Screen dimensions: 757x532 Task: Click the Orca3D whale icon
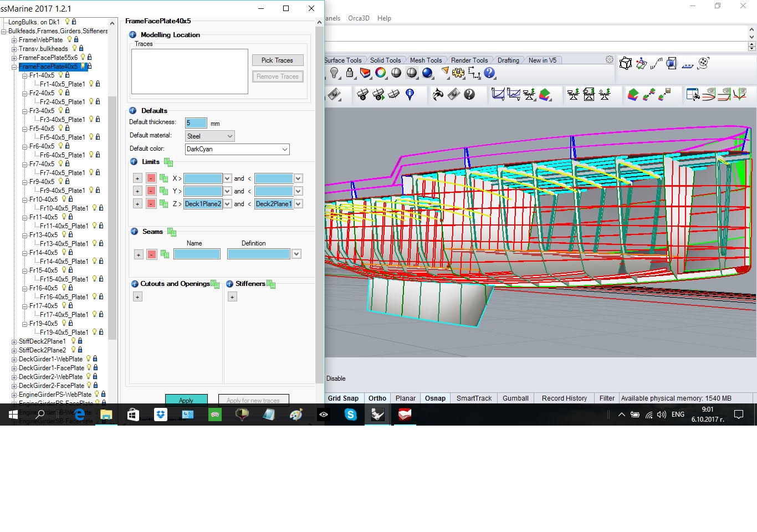[438, 95]
